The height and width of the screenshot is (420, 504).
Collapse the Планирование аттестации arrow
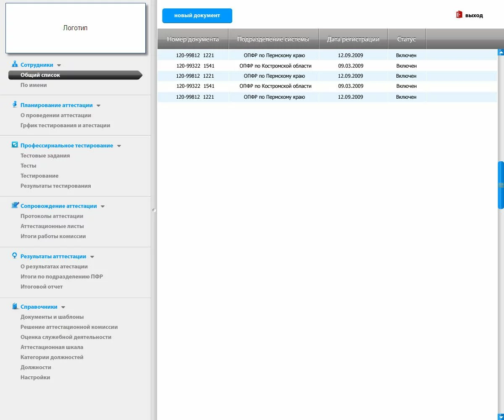tap(98, 106)
